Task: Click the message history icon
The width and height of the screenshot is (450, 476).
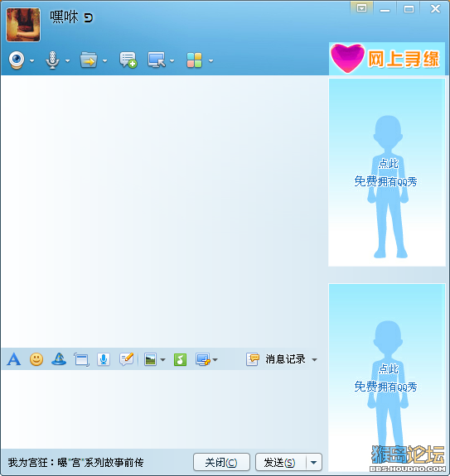Action: [x=253, y=359]
